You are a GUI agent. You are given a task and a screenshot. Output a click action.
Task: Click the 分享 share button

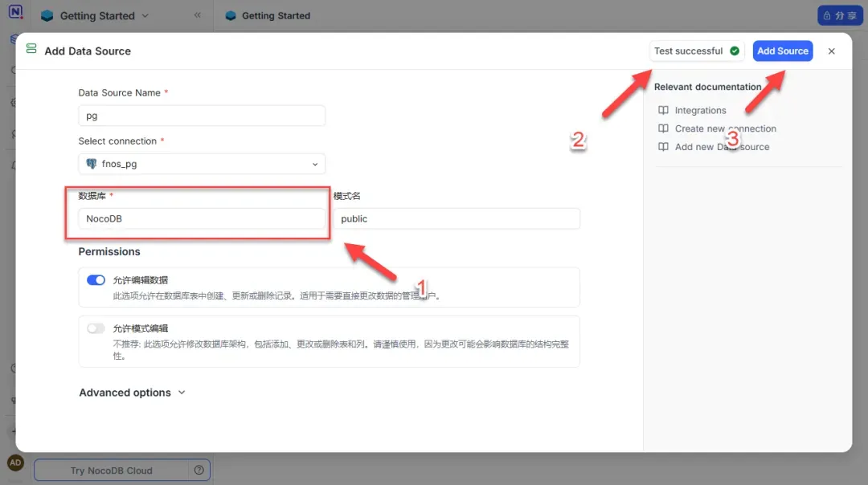click(840, 15)
